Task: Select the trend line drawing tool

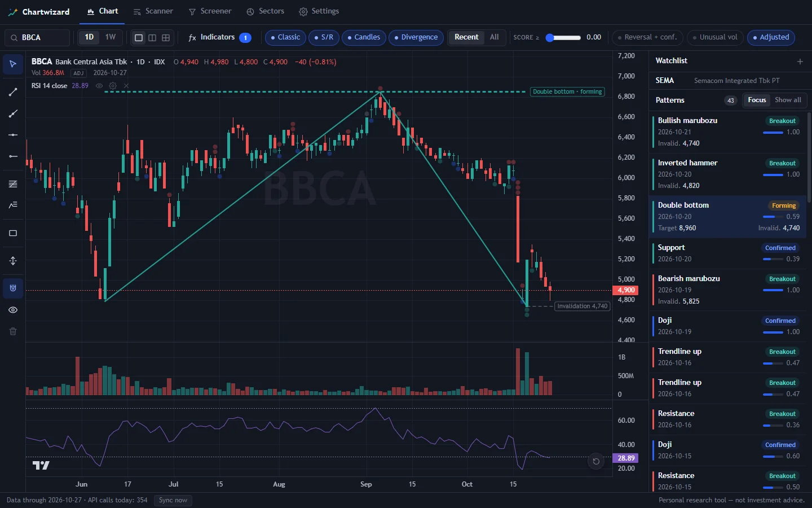Action: (x=13, y=92)
